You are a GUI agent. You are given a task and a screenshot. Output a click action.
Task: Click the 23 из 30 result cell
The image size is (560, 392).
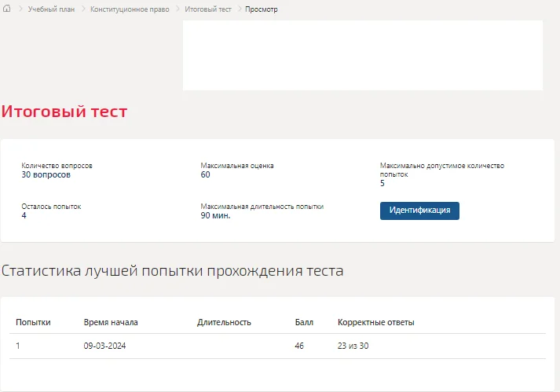(353, 346)
